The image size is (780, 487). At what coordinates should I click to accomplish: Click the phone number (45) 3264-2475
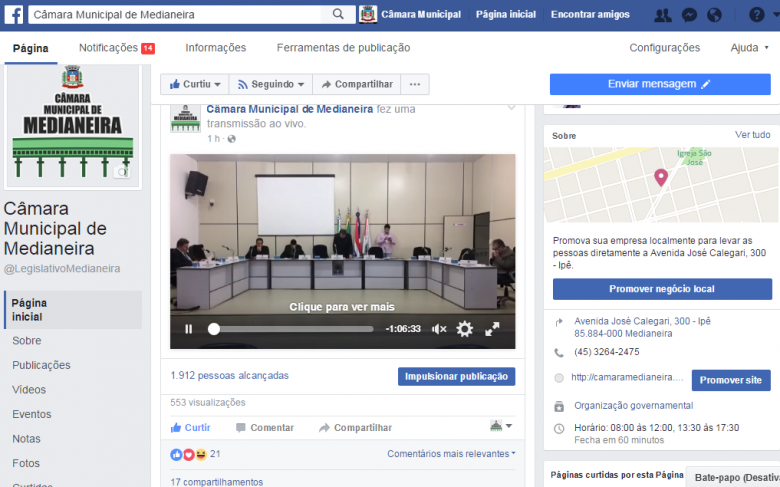tap(607, 352)
